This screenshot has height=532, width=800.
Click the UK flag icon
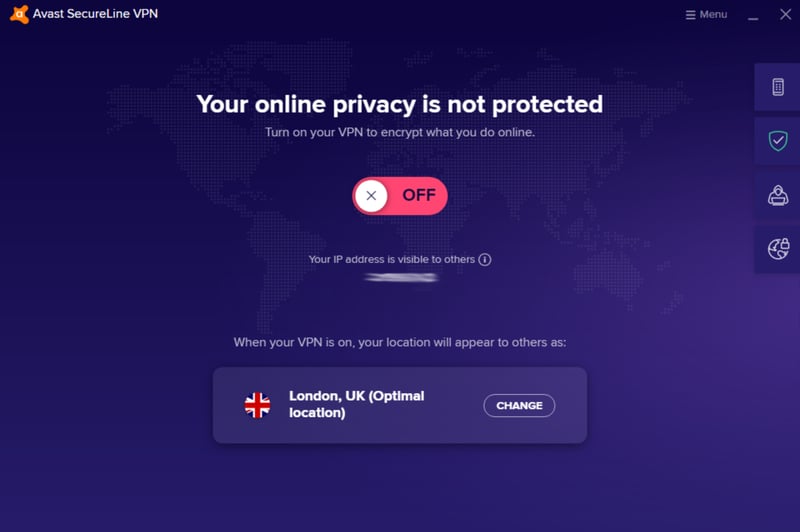tap(257, 406)
